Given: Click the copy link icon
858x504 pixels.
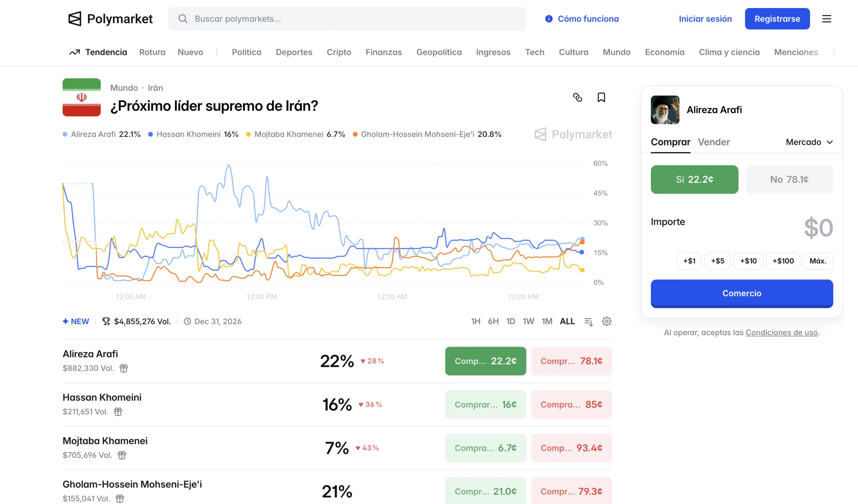Looking at the screenshot, I should coord(577,97).
